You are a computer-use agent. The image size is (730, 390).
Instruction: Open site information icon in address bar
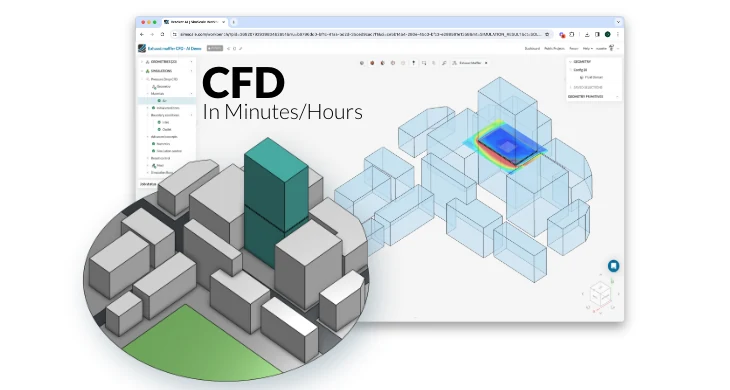175,34
